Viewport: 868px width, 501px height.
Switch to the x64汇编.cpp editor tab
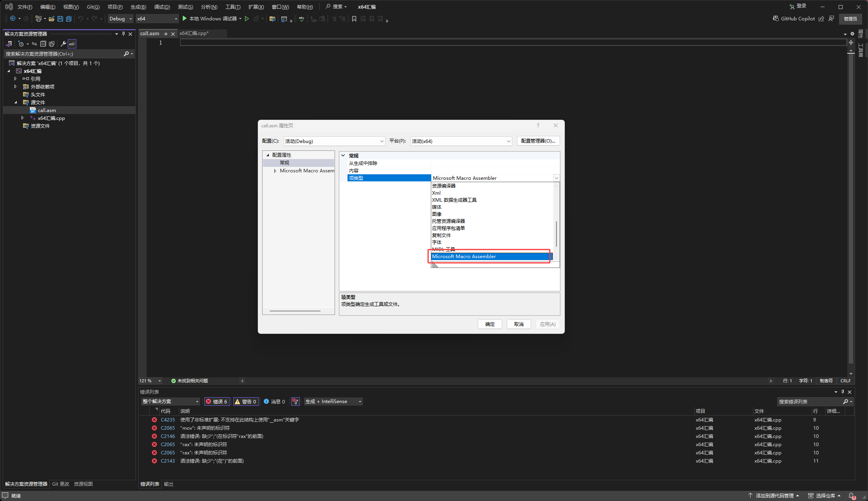pos(194,33)
